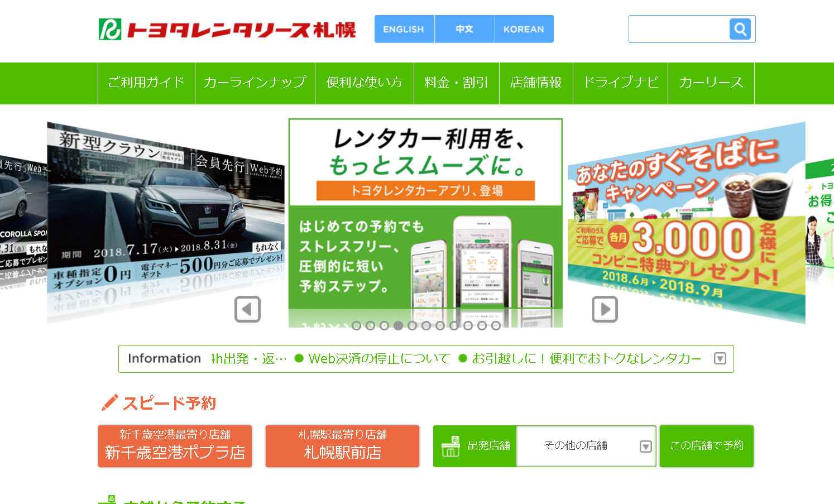Open the 新型クラウン Web予約 banner
The image size is (834, 504).
pos(166,223)
